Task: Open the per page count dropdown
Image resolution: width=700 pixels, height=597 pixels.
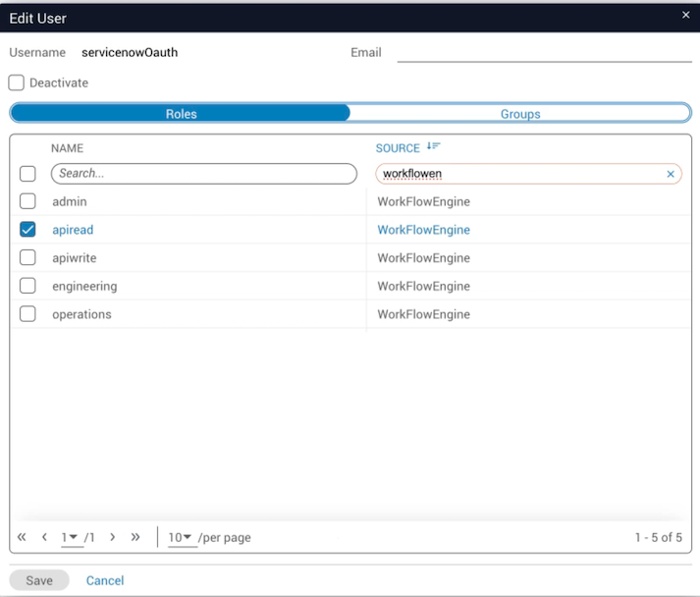Action: (181, 537)
